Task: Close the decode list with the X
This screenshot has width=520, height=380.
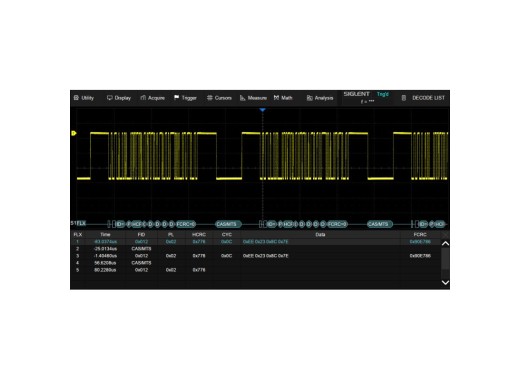Action: (x=445, y=235)
